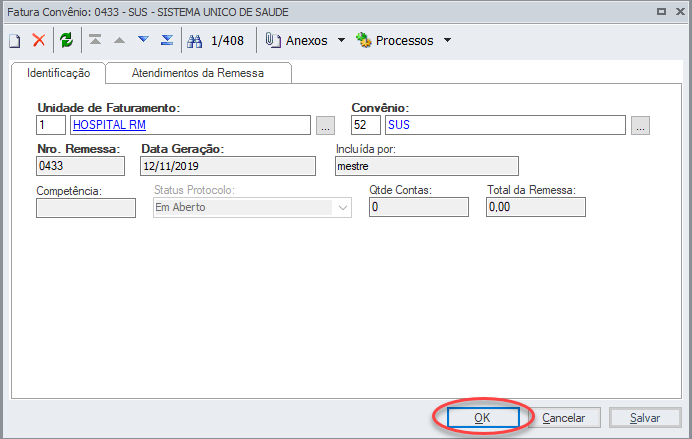
Task: Open the Anexos dropdown arrow
Action: tap(341, 40)
